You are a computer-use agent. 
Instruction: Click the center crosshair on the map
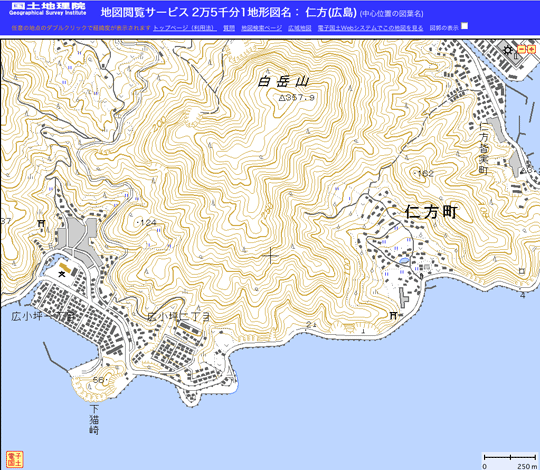pyautogui.click(x=270, y=255)
